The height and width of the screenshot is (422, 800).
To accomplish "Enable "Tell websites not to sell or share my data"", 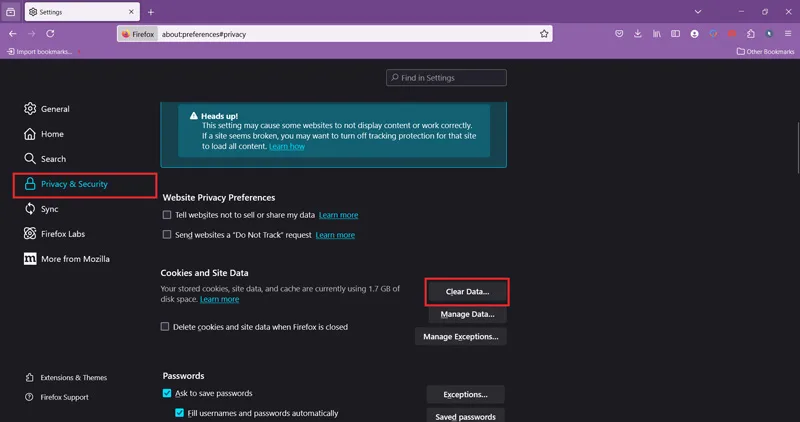I will (x=167, y=215).
